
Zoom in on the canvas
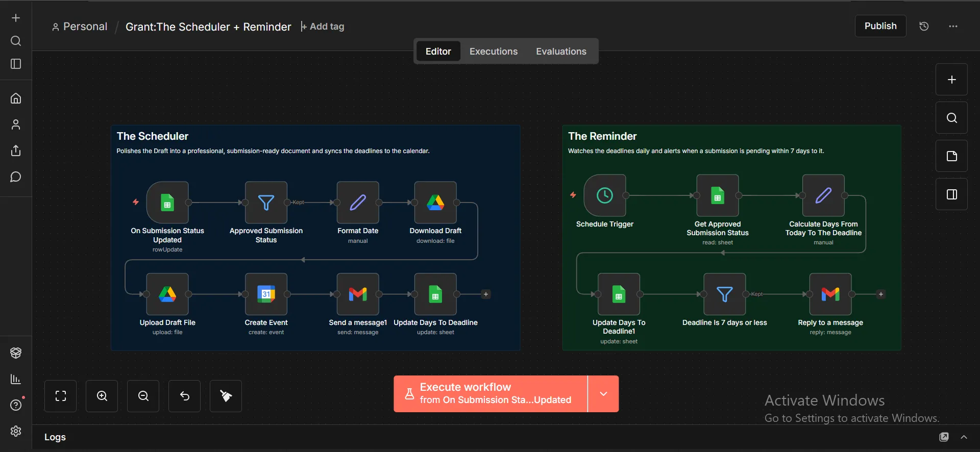point(102,396)
